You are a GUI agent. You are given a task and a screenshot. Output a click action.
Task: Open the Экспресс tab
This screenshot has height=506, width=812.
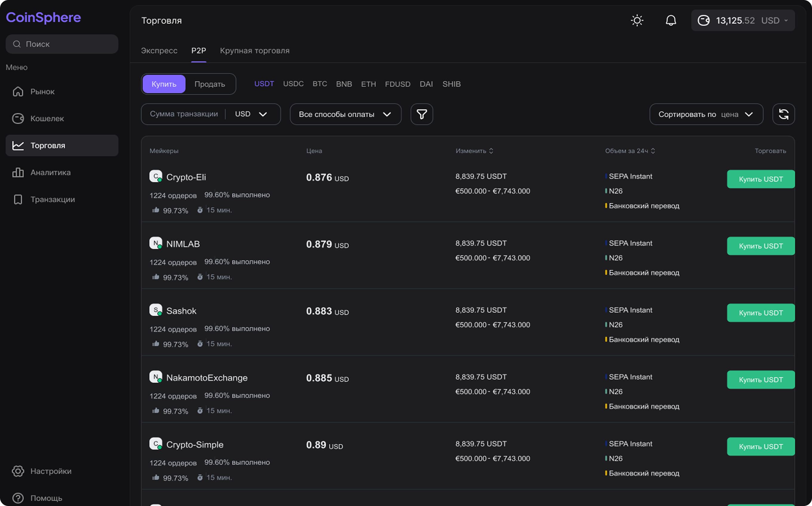[x=159, y=50]
